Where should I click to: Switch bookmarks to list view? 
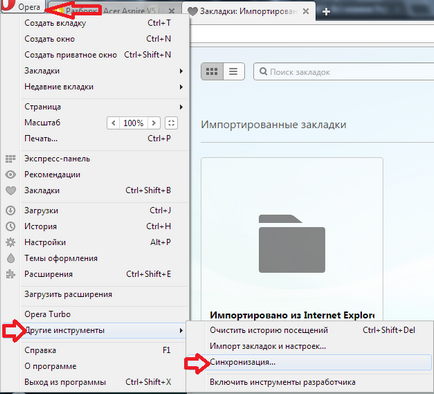[x=233, y=71]
